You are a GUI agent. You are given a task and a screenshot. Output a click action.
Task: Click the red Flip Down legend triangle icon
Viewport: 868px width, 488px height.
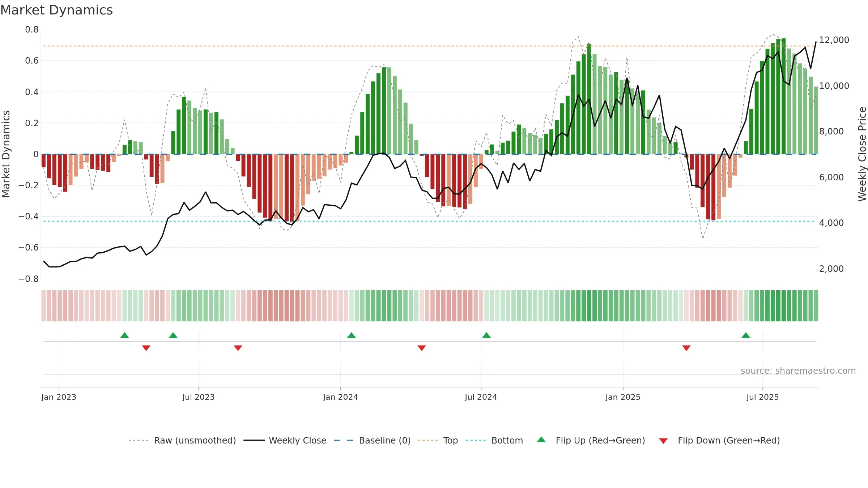point(663,441)
